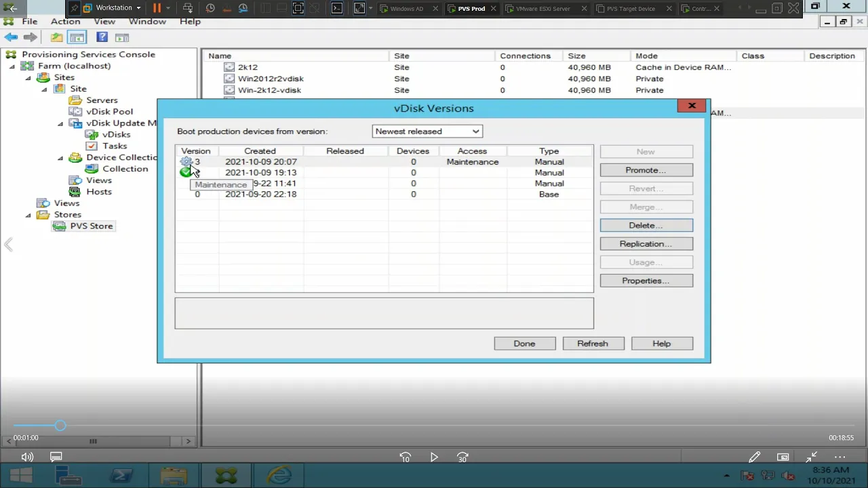Click the Replication... button

646,244
